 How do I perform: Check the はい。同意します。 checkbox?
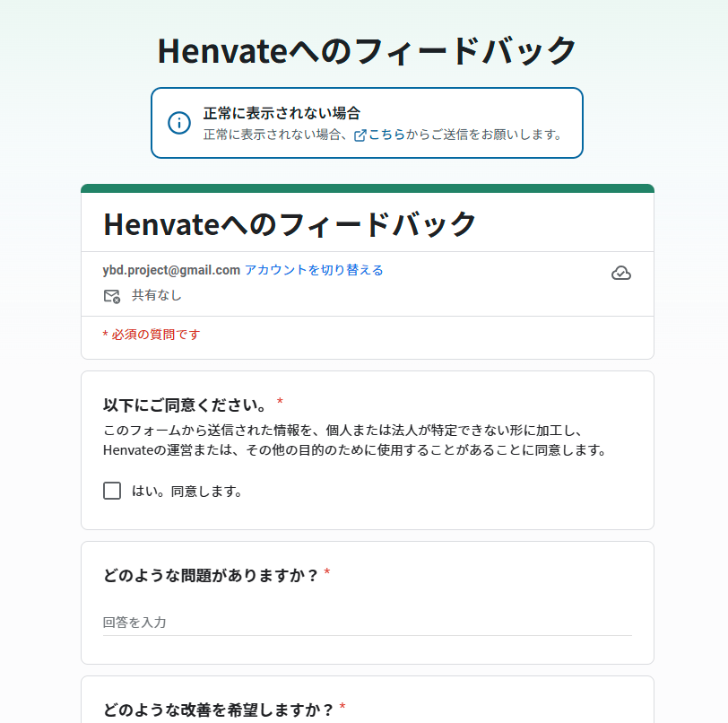pyautogui.click(x=112, y=491)
